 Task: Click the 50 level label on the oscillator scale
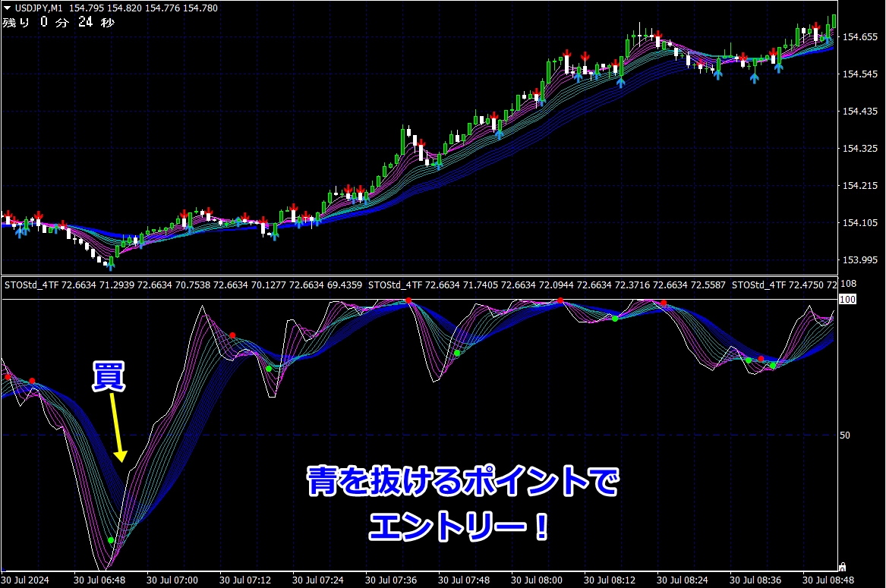point(845,435)
